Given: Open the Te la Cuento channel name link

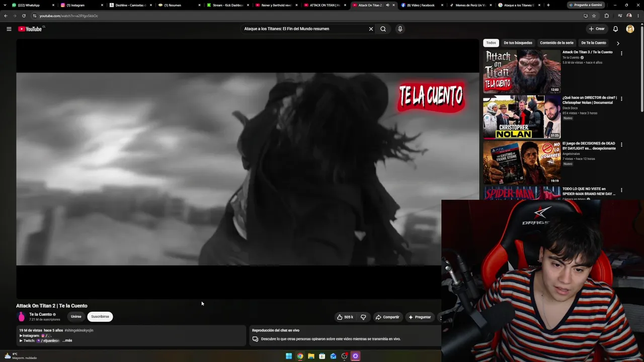Looking at the screenshot, I should 40,315.
